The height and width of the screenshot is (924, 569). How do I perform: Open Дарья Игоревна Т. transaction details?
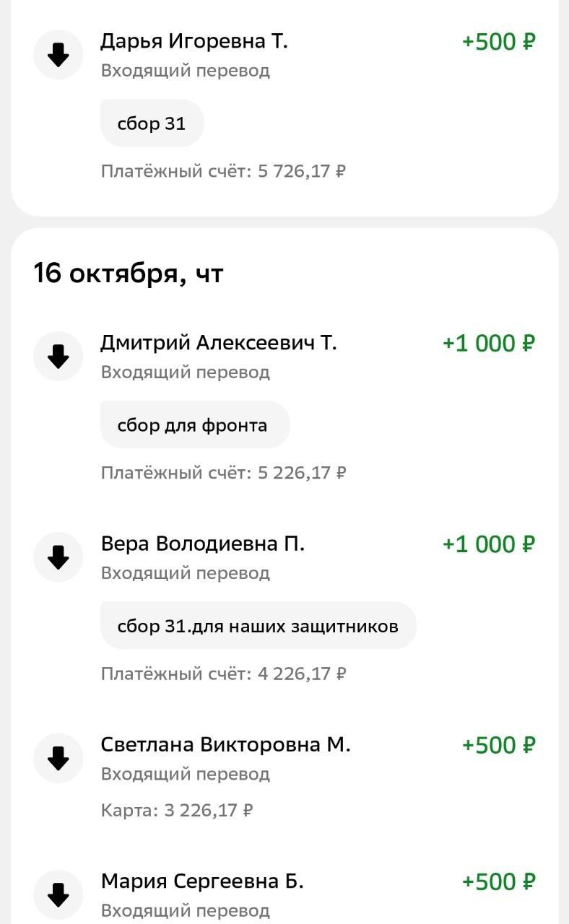tap(194, 42)
